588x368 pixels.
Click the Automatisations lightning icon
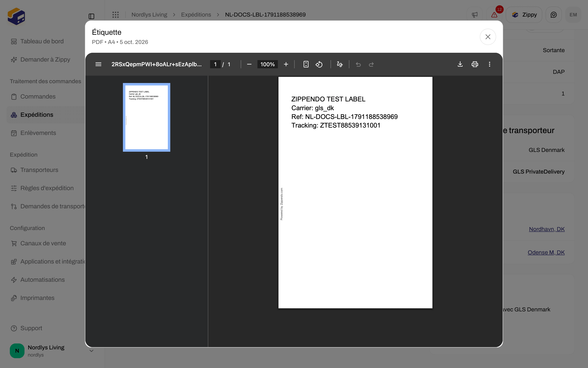[x=14, y=280]
